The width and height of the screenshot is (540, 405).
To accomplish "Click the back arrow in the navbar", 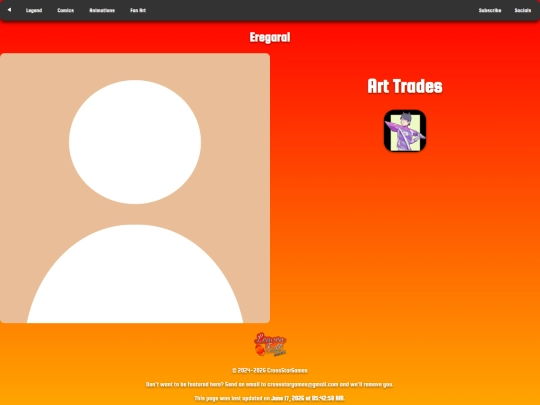I will point(9,10).
